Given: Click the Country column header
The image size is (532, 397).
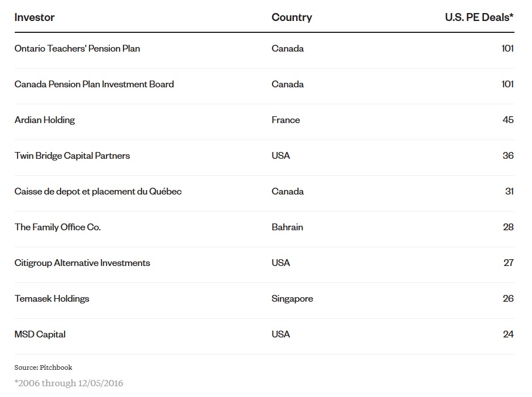Looking at the screenshot, I should tap(292, 17).
